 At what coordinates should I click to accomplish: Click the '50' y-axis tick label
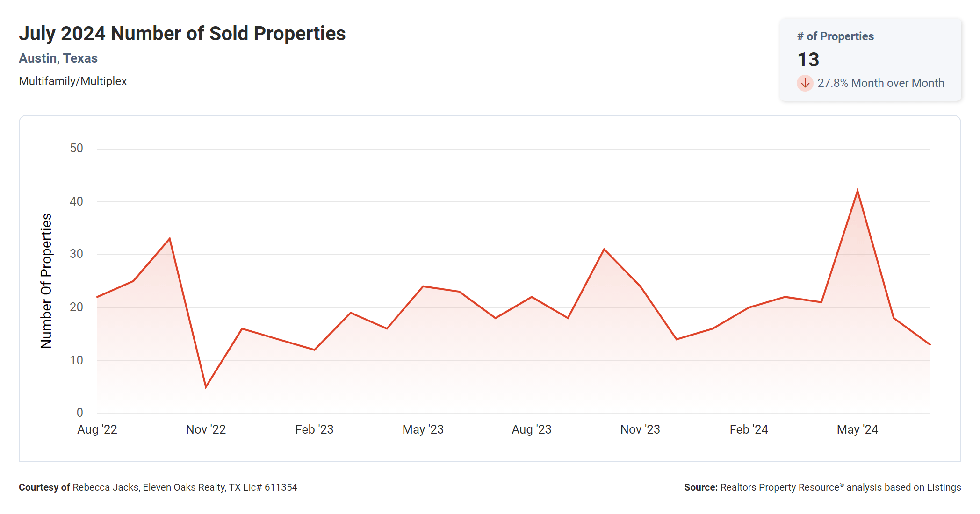pyautogui.click(x=76, y=149)
